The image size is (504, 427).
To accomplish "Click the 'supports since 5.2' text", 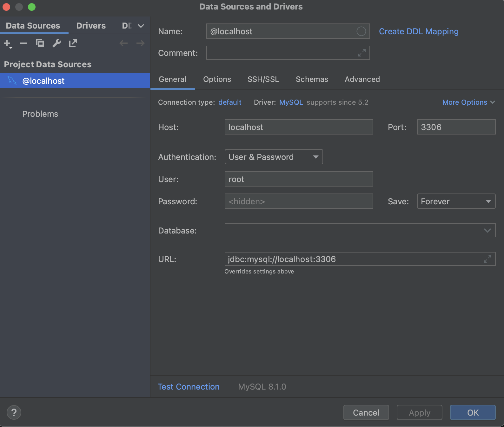I will coord(337,102).
